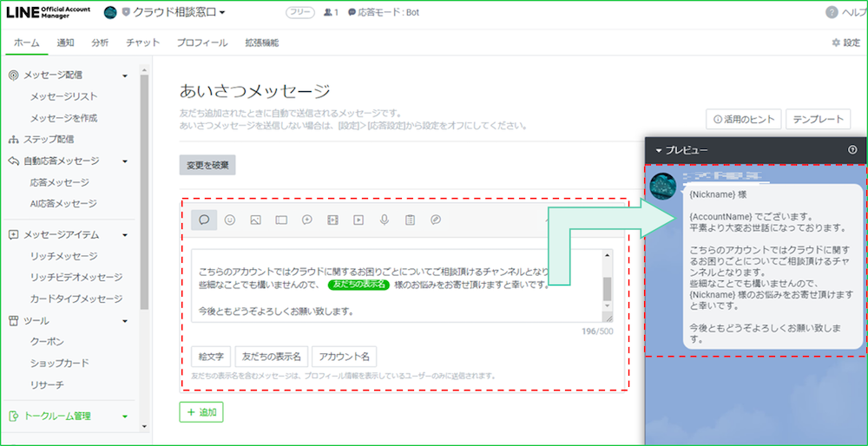868x446 pixels.
Task: Open リサーチ in sidebar
Action: (x=47, y=384)
